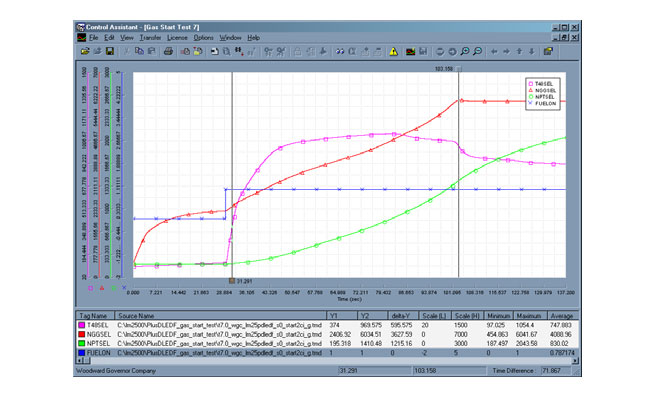This screenshot has height=397, width=655.
Task: Click the table scrollbar right arrow
Action: coord(575,360)
